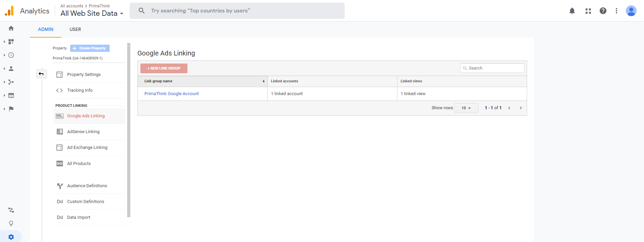Open the three-dot more options menu
Image resolution: width=644 pixels, height=242 pixels.
(x=616, y=11)
